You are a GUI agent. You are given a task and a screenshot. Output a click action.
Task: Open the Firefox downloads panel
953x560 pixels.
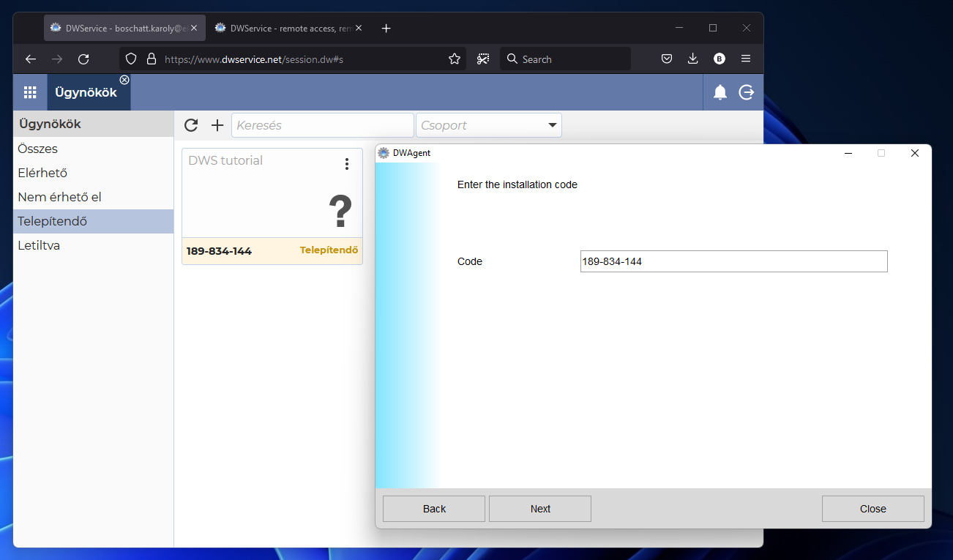[693, 59]
